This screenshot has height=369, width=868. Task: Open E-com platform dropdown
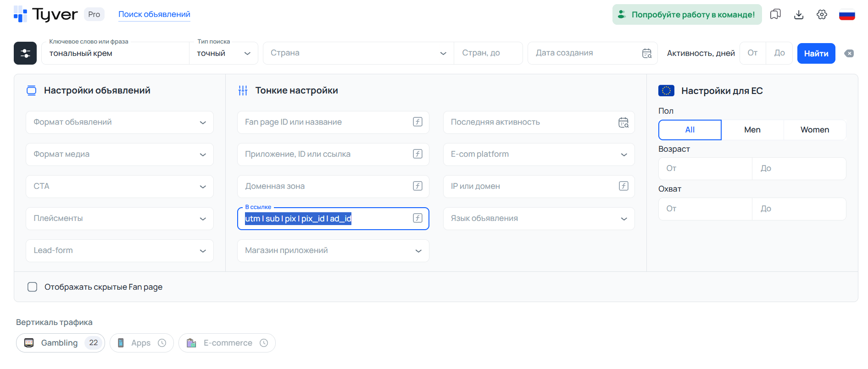point(539,154)
